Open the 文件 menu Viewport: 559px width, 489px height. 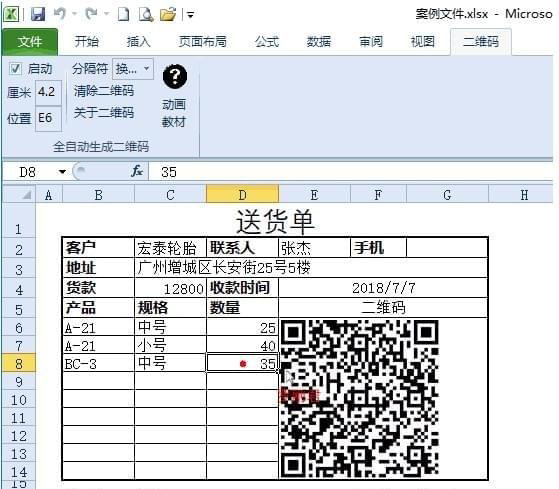click(x=30, y=42)
